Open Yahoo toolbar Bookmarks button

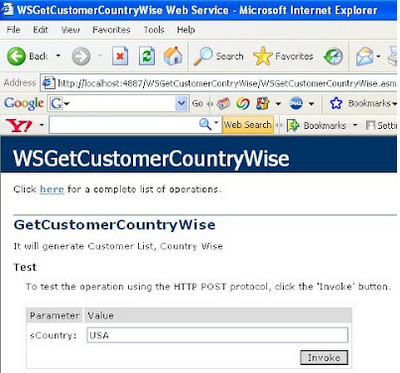[316, 125]
